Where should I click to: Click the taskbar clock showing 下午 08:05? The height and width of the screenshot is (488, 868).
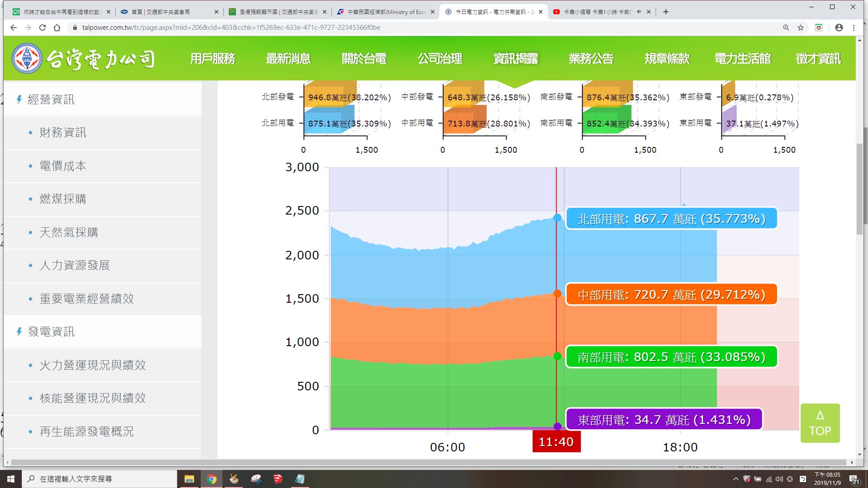click(827, 479)
